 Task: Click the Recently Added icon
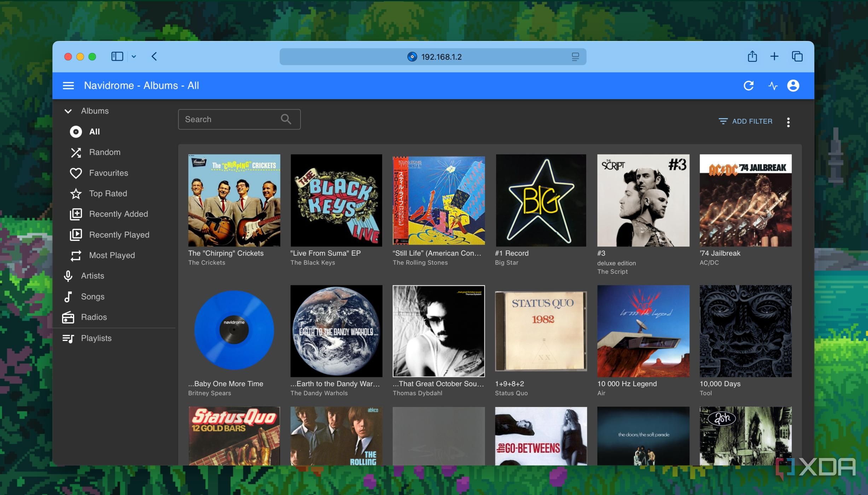pos(76,214)
